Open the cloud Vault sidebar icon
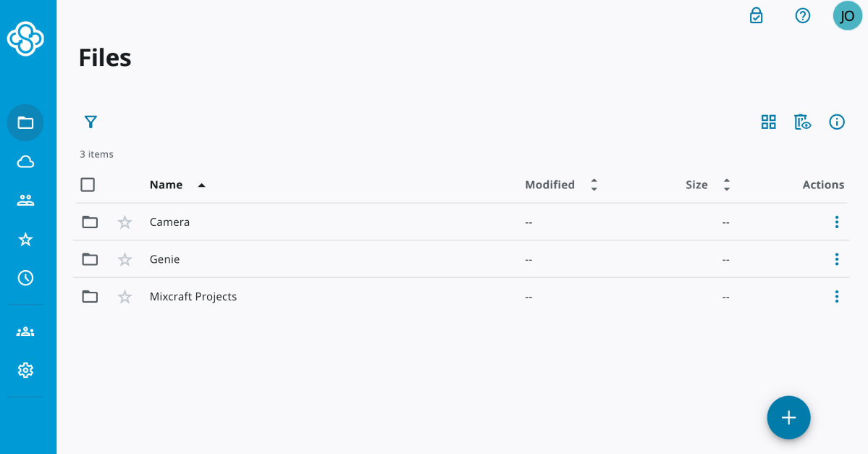Screen dimensions: 868x454 click(25, 161)
